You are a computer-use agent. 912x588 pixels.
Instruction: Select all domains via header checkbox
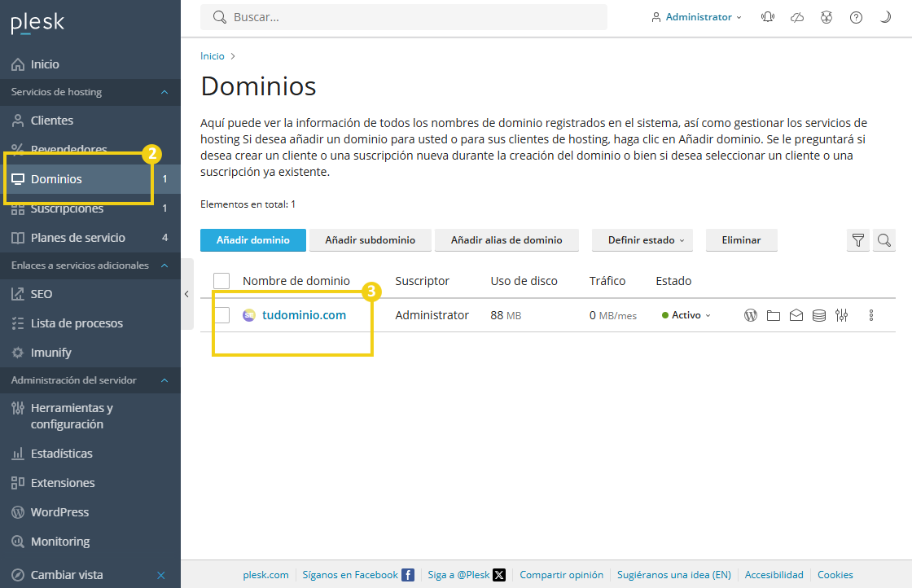click(x=221, y=280)
